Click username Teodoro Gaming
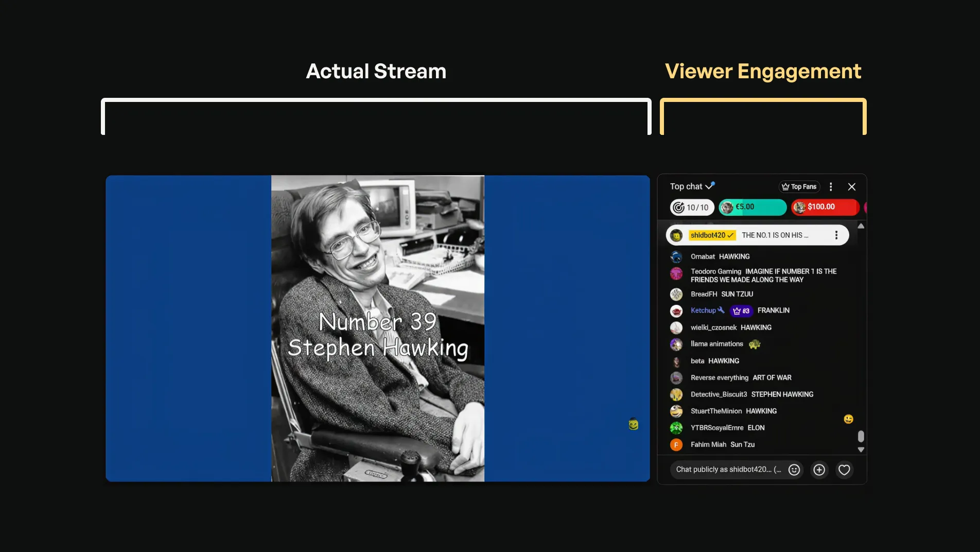This screenshot has height=552, width=980. 716,271
